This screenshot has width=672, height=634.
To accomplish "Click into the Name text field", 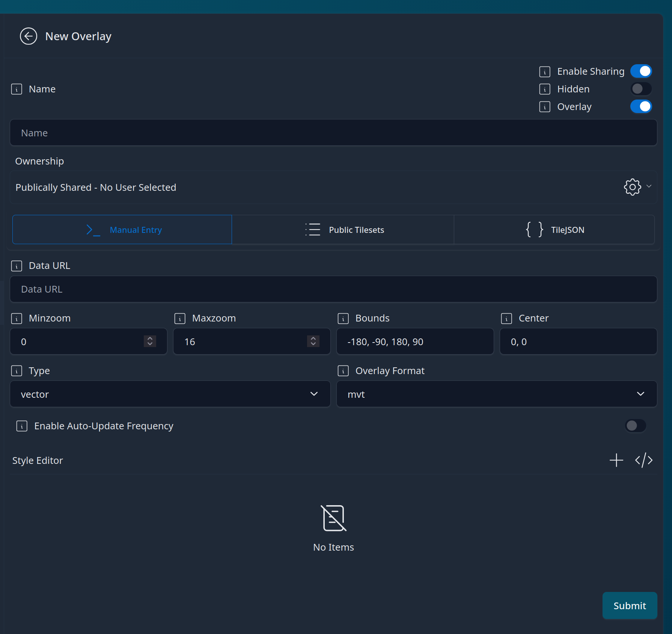I will pos(333,133).
